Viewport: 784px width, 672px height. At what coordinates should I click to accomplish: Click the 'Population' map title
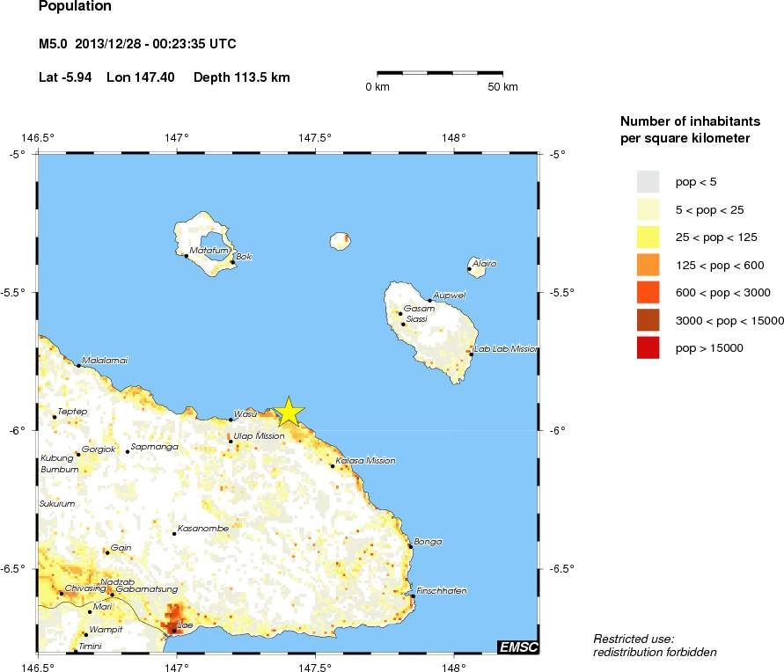[76, 7]
